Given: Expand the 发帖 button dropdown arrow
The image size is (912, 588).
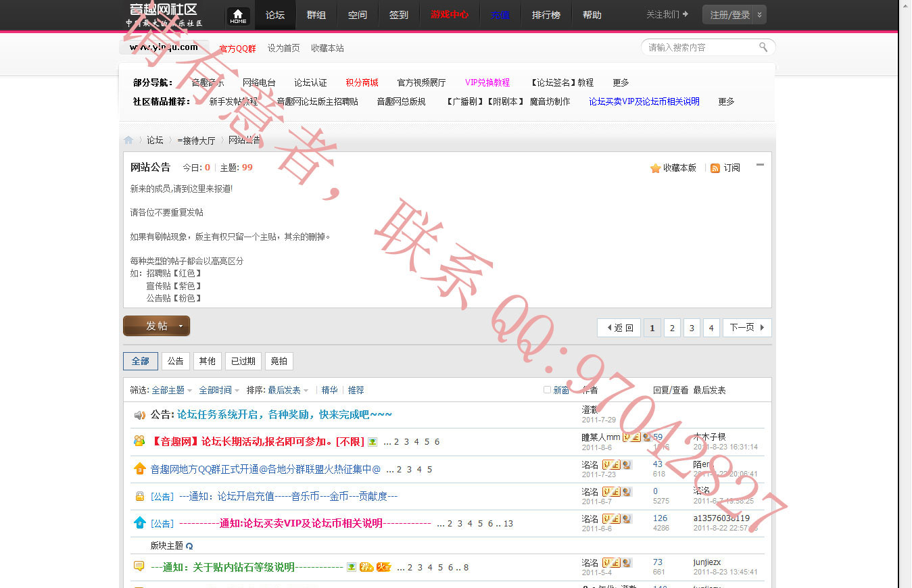Looking at the screenshot, I should coord(181,326).
